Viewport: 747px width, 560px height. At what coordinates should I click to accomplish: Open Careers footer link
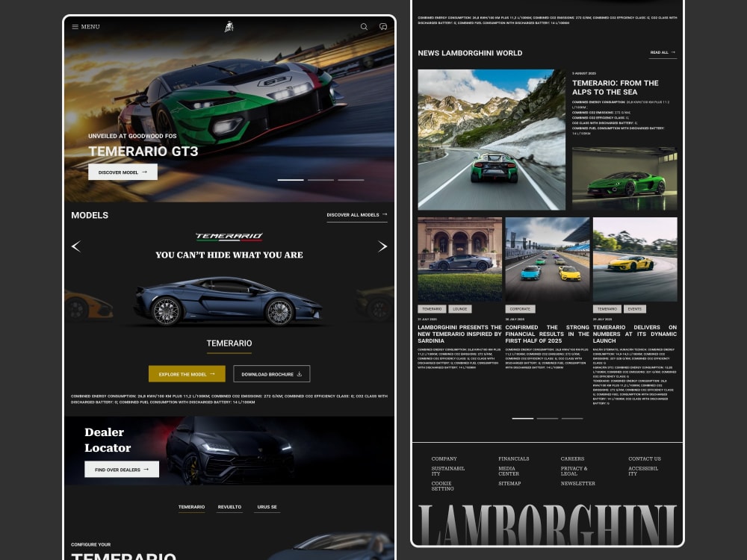coord(572,459)
